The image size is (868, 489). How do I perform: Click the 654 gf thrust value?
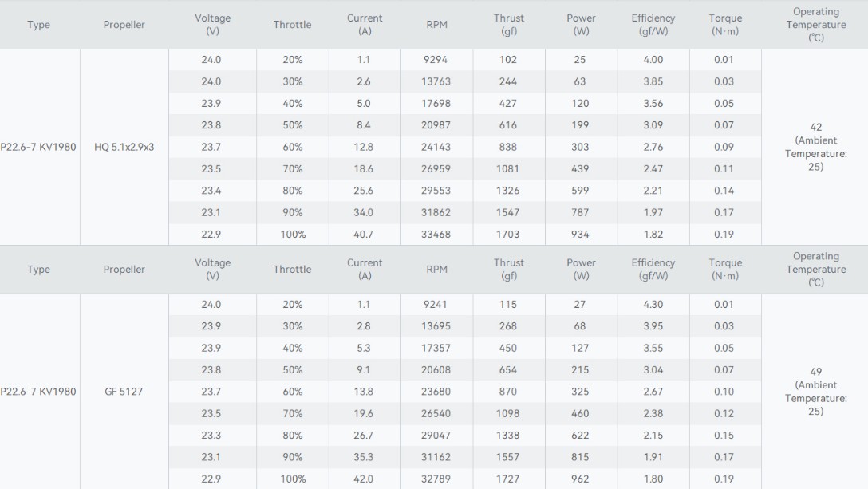[x=508, y=370]
